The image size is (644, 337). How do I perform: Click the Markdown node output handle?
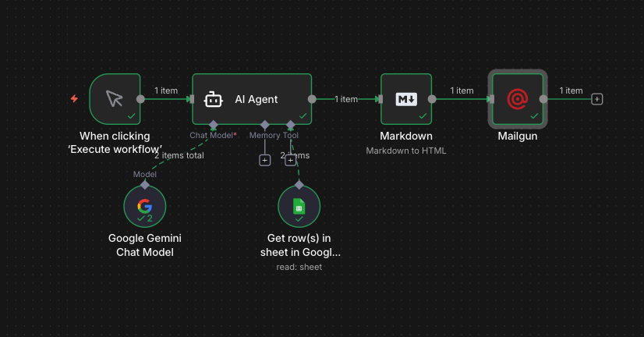point(432,99)
